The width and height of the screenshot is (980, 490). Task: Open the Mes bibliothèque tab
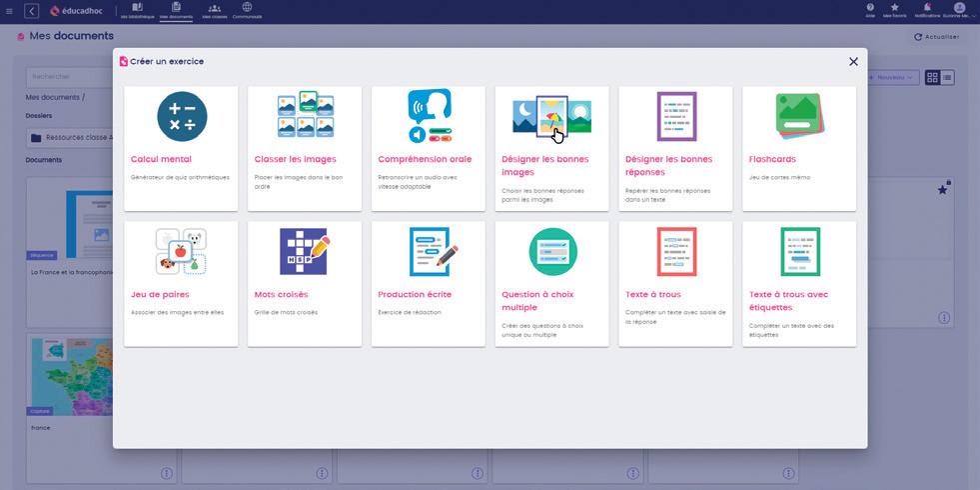pyautogui.click(x=138, y=11)
